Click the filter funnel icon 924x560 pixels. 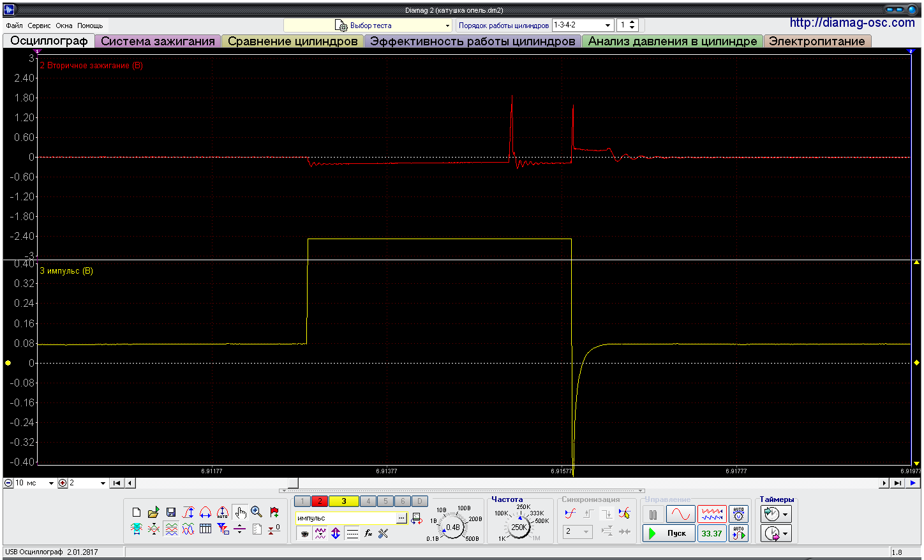pyautogui.click(x=223, y=529)
